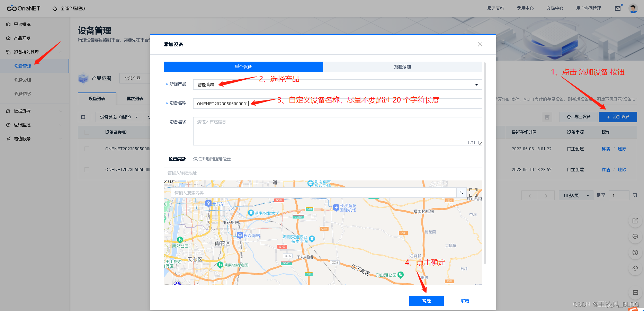644x311 pixels.
Task: Click the collapse panel floating icon
Action: pos(635,292)
